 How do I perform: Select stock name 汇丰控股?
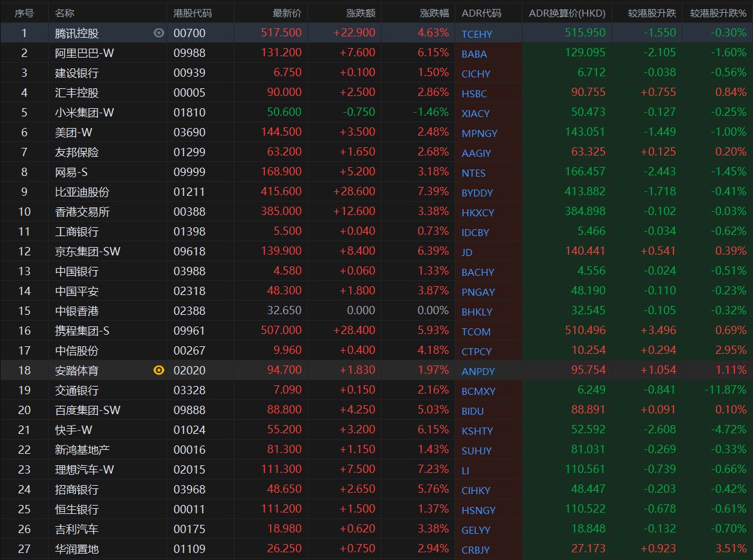(x=77, y=93)
